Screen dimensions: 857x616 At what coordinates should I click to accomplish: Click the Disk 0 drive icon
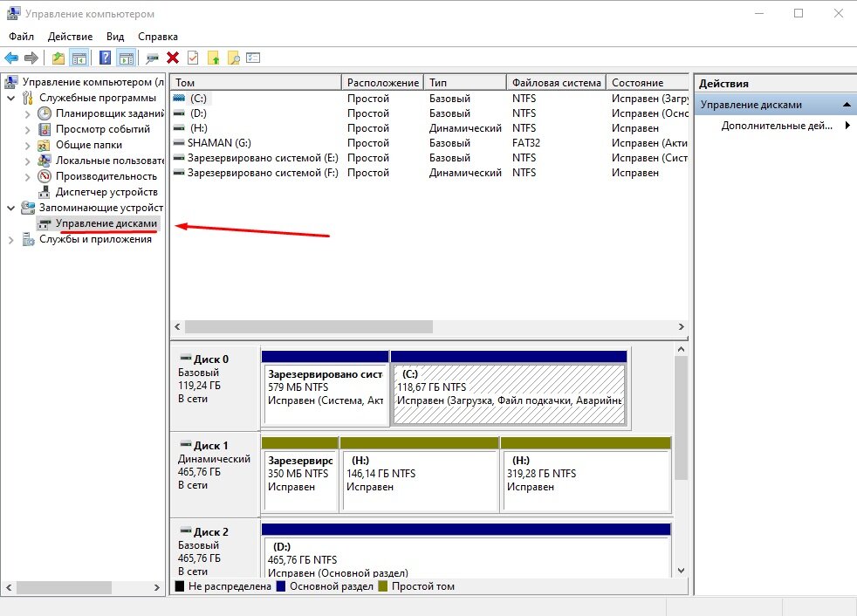click(x=186, y=359)
